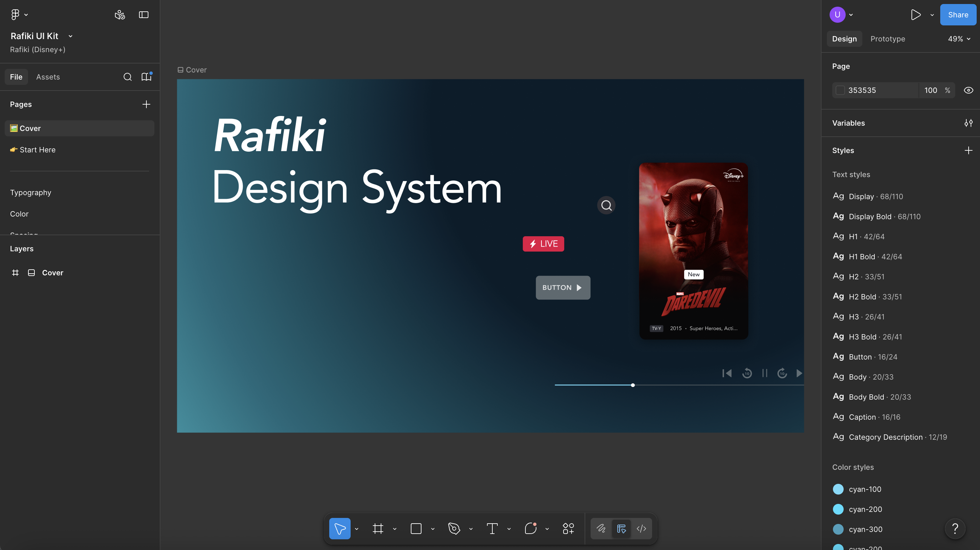Image resolution: width=980 pixels, height=550 pixels.
Task: Select the Rectangle shape tool
Action: point(416,528)
